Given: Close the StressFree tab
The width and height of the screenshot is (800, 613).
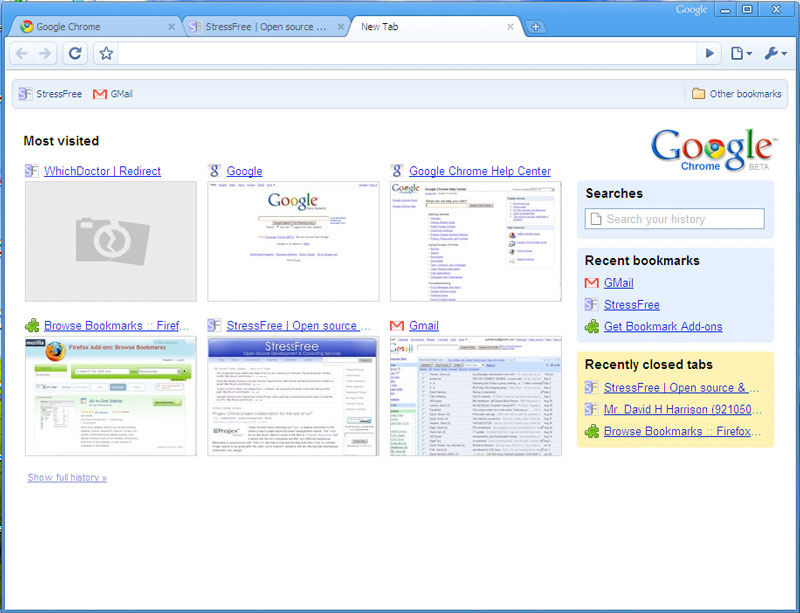Looking at the screenshot, I should 341,27.
